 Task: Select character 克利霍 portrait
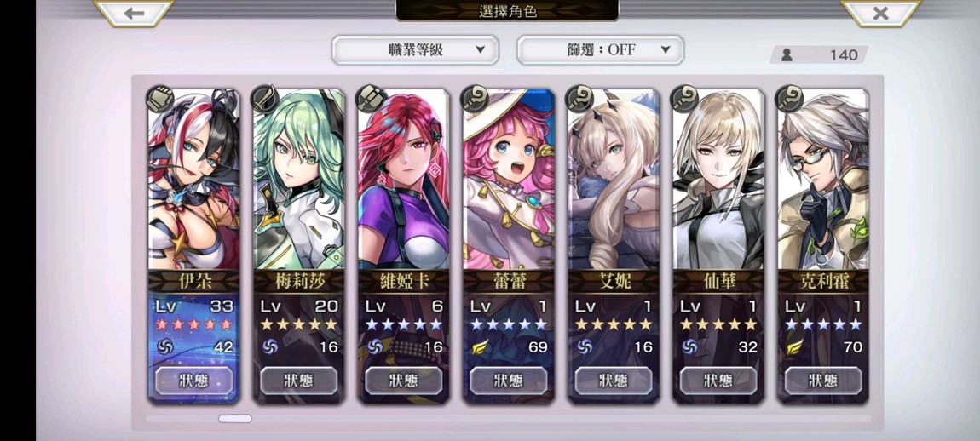pos(824,180)
